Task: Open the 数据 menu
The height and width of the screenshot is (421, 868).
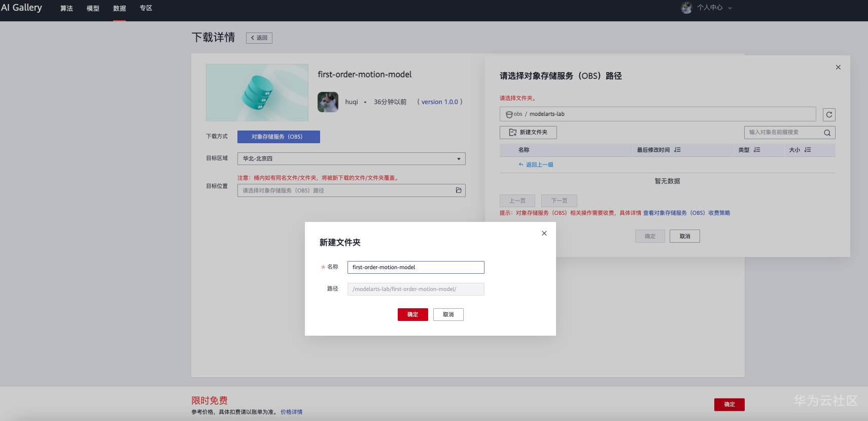Action: click(119, 8)
